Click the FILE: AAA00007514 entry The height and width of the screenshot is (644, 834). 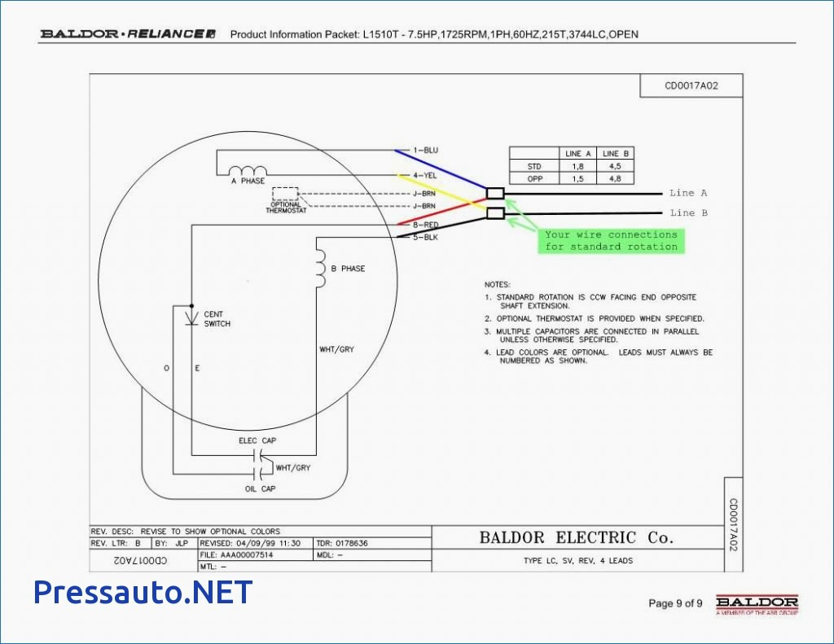(x=236, y=554)
